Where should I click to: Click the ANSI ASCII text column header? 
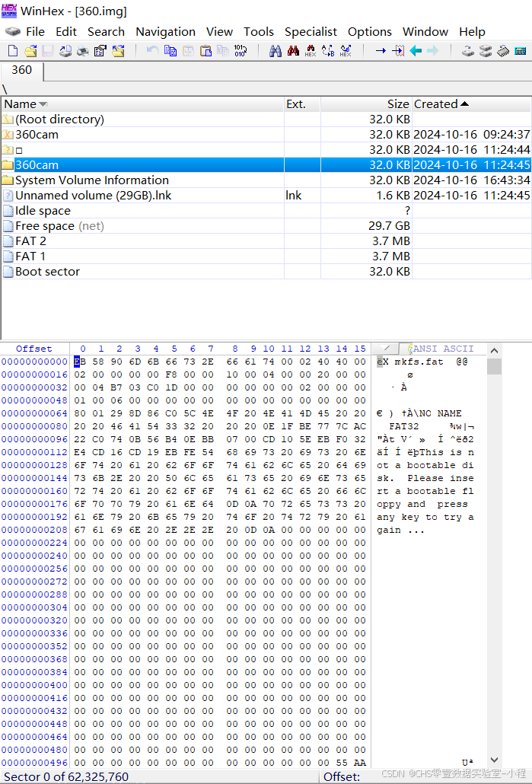point(443,349)
